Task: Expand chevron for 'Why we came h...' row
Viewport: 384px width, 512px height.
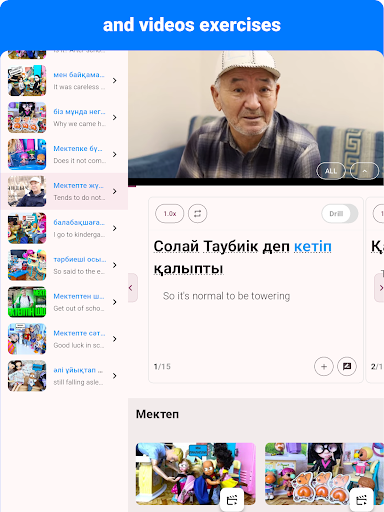Action: pyautogui.click(x=115, y=118)
